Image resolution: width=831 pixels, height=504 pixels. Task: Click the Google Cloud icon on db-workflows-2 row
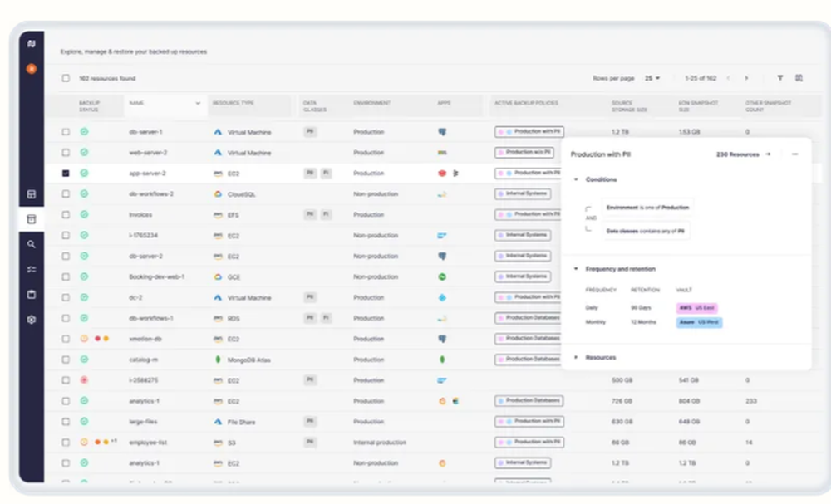pyautogui.click(x=218, y=194)
